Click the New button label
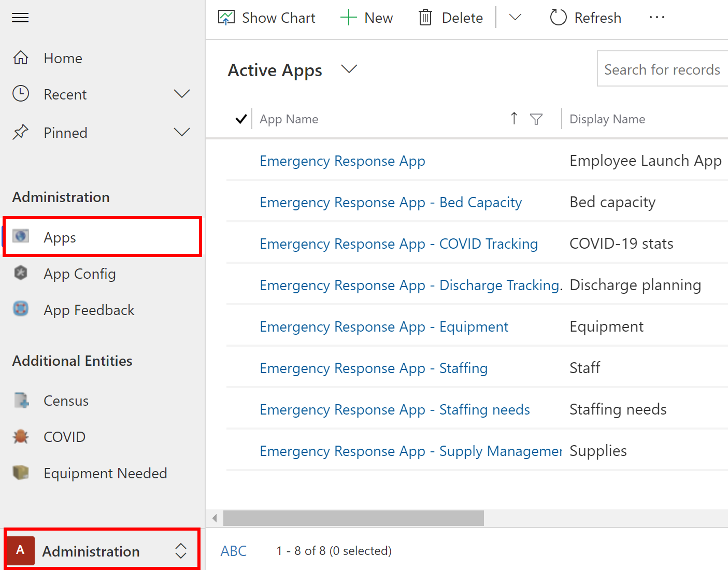 pyautogui.click(x=379, y=18)
